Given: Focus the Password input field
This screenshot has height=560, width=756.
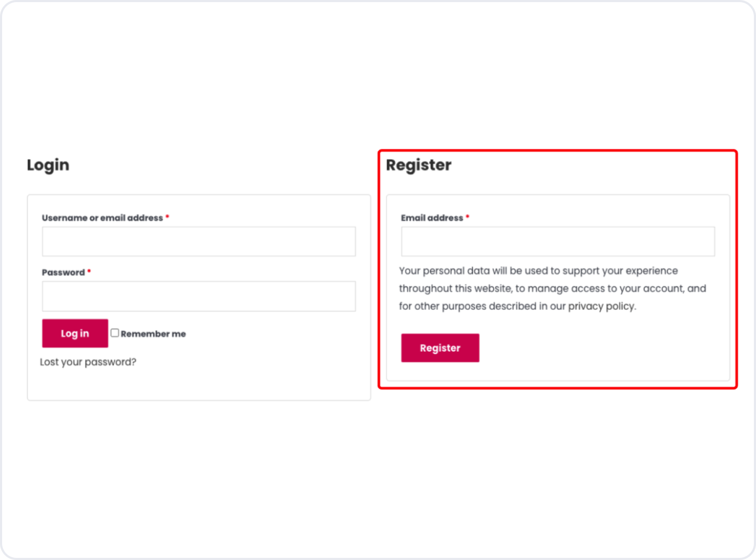Looking at the screenshot, I should [x=198, y=296].
